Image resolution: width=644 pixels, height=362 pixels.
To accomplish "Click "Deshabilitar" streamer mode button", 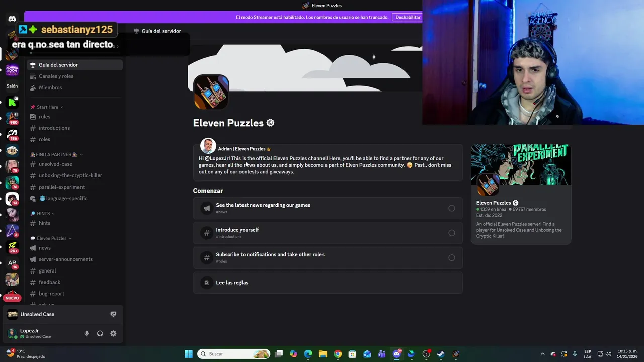I will [x=408, y=17].
